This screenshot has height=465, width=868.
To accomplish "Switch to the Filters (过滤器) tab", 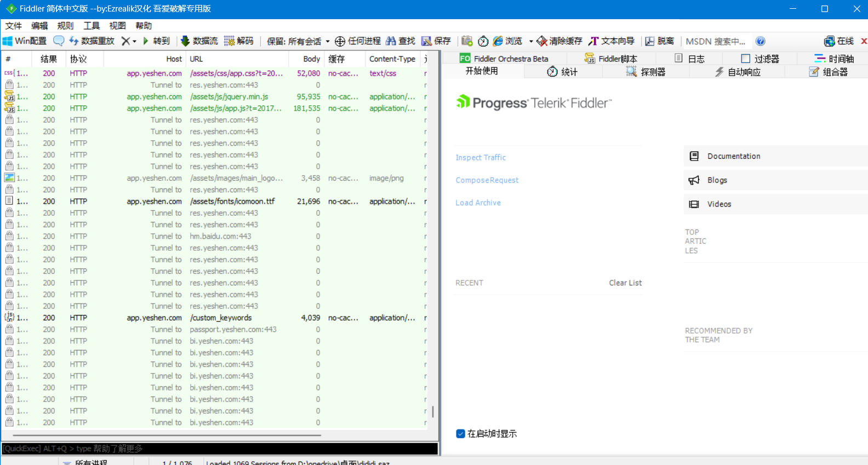I will click(760, 59).
